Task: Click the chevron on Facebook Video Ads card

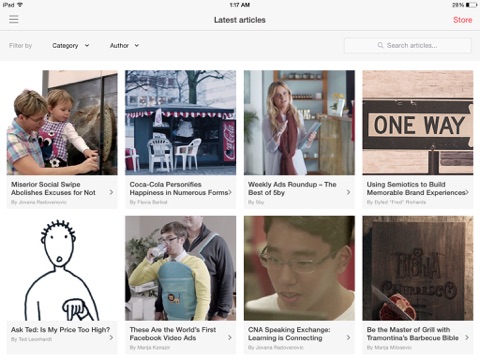Action: (230, 338)
